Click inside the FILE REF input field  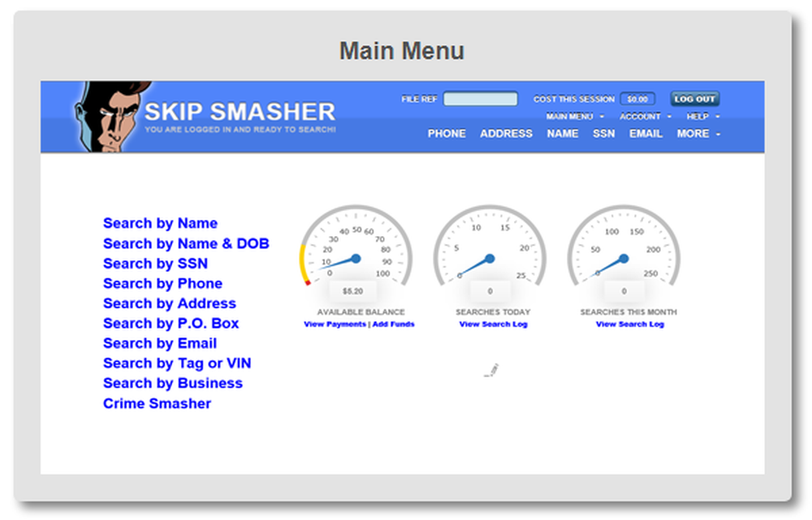[481, 98]
